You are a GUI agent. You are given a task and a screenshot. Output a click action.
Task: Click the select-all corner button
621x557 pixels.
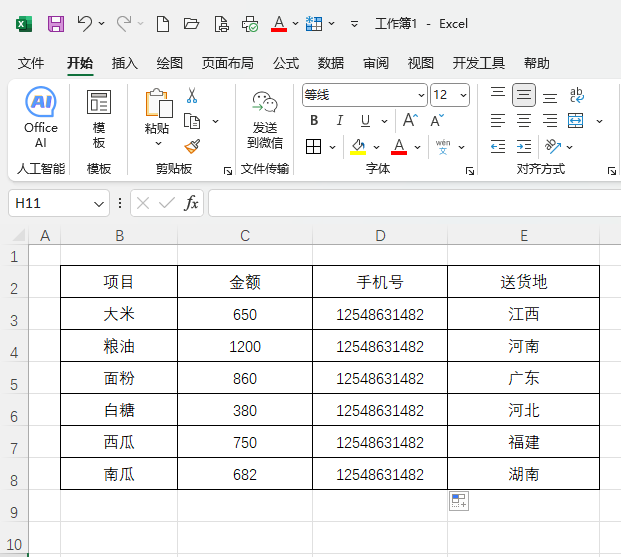click(x=18, y=235)
